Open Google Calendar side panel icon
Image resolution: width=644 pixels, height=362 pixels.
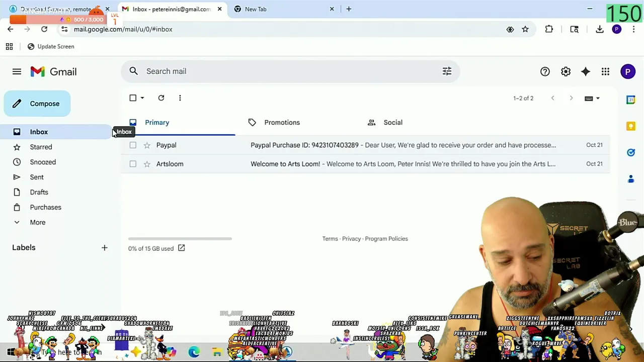click(630, 100)
